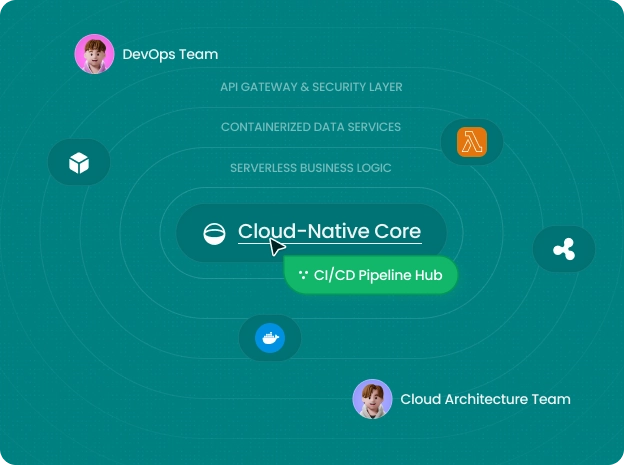Select the DevOps Team label
This screenshot has height=465, width=624.
pyautogui.click(x=170, y=55)
